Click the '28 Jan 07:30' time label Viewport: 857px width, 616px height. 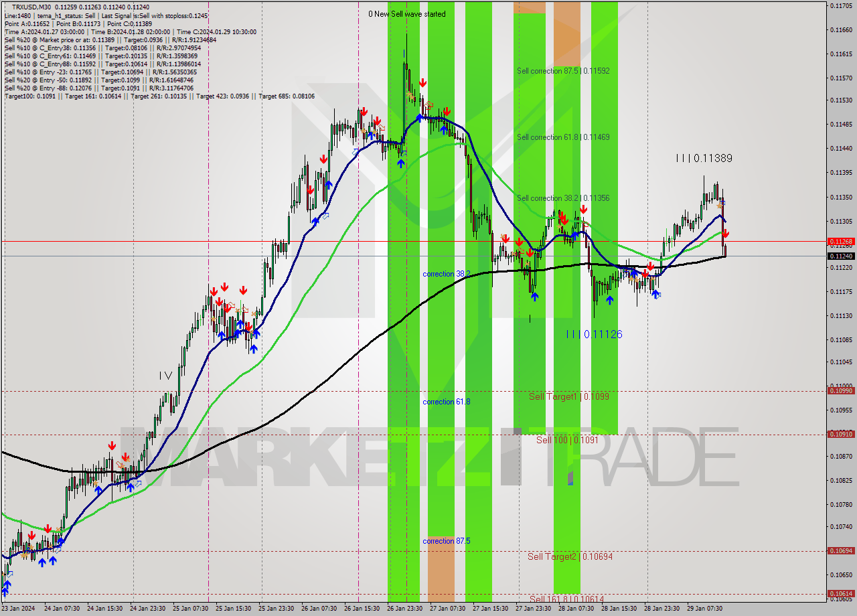pos(576,609)
